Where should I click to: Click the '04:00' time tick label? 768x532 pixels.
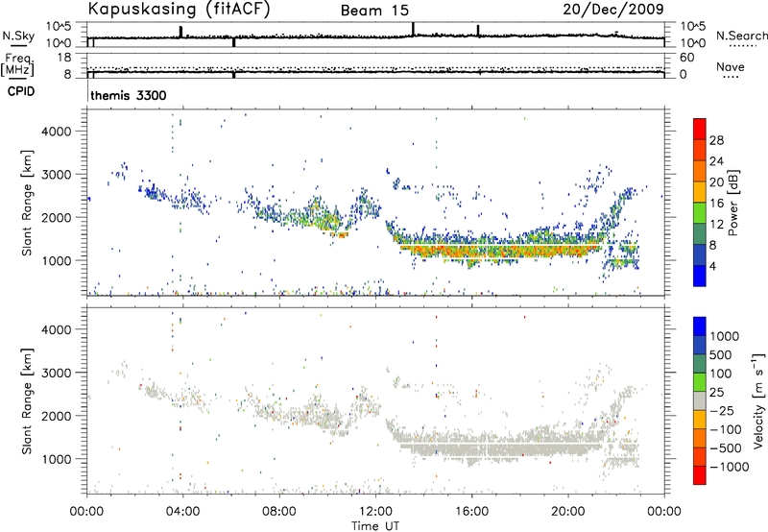point(183,512)
